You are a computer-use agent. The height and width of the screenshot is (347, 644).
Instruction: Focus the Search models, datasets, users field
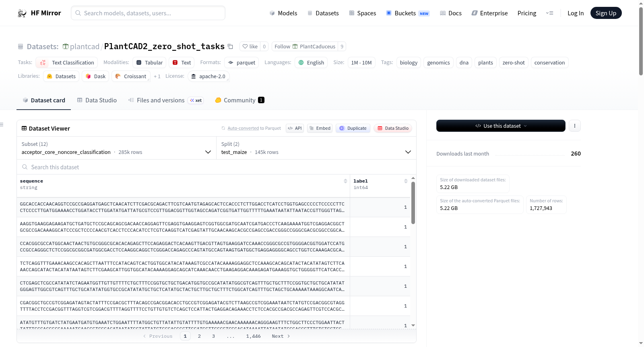(x=148, y=13)
